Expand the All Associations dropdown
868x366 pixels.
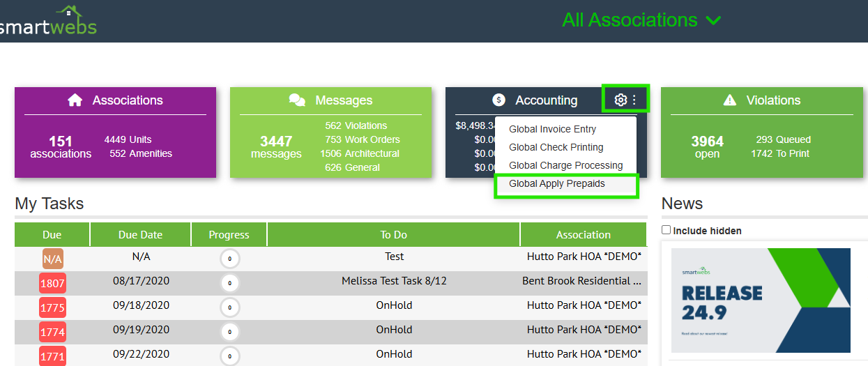pyautogui.click(x=641, y=20)
